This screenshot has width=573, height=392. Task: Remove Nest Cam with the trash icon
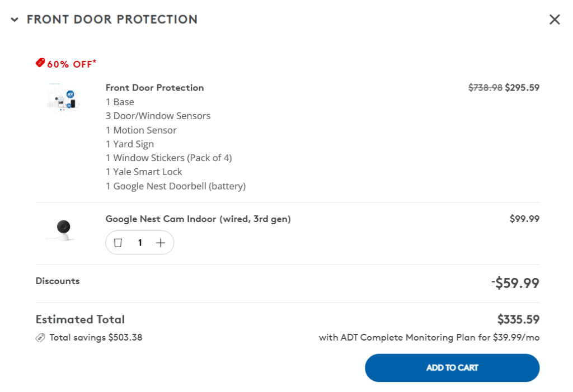[x=118, y=243]
